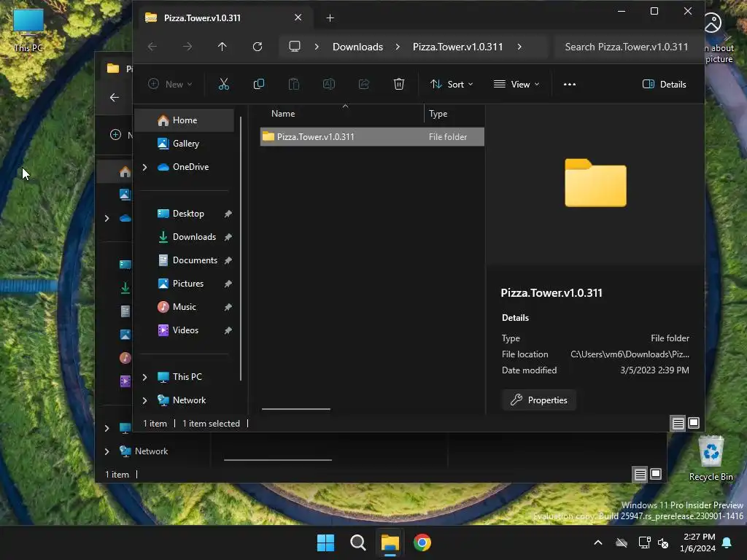Click the Properties button in details pane
747x560 pixels.
click(539, 400)
